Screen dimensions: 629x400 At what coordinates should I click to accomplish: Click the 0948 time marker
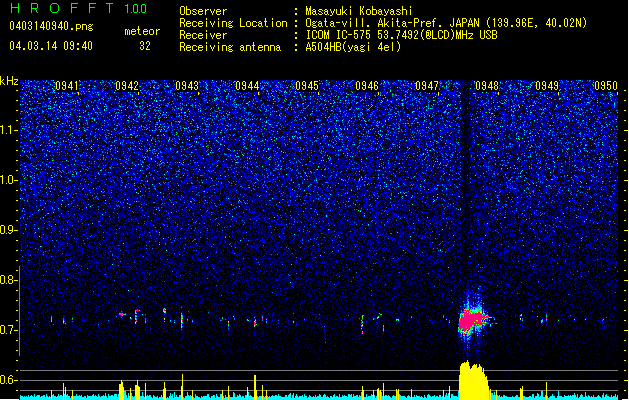click(x=487, y=86)
